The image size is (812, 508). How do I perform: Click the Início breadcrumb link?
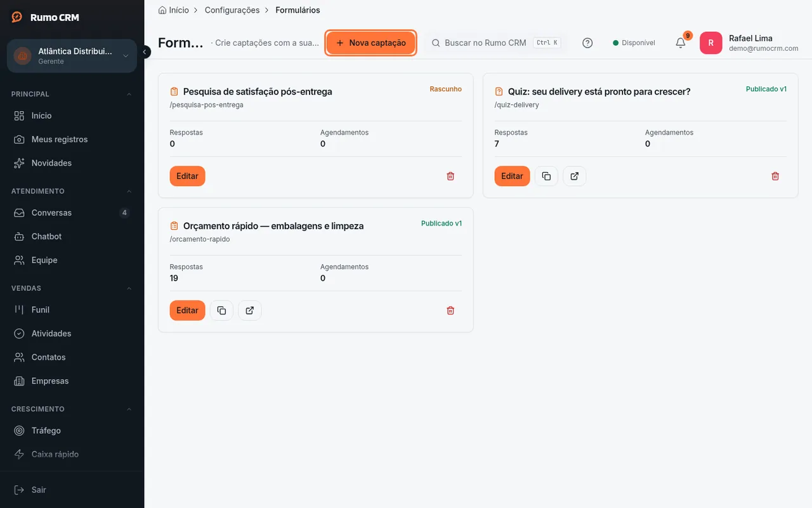[x=174, y=10]
